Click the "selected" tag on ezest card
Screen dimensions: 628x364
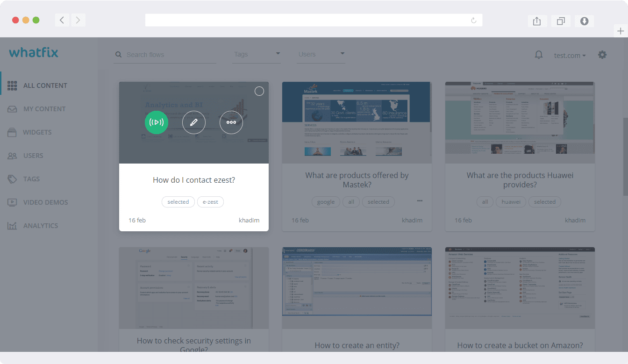pyautogui.click(x=178, y=202)
